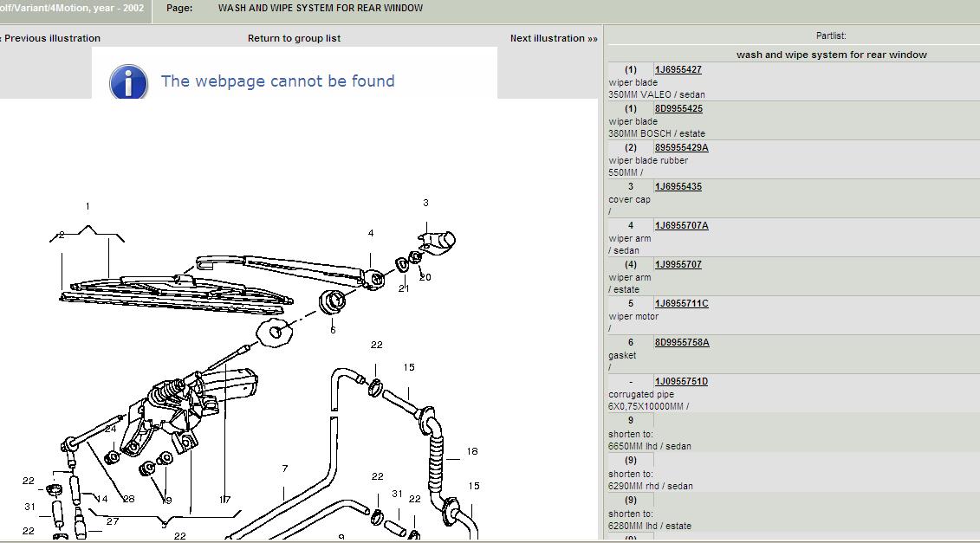Click the blue info icon beside the webpage error
This screenshot has height=543, width=980.
click(128, 82)
